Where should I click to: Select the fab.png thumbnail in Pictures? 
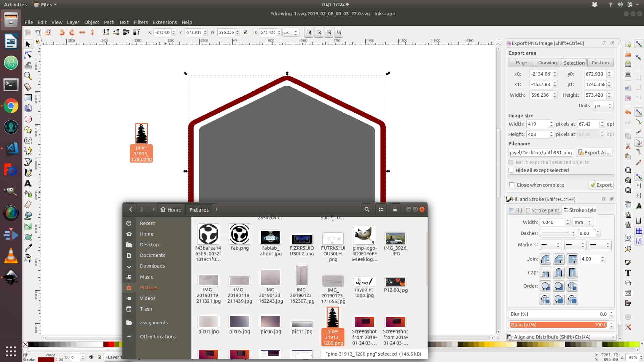click(239, 234)
